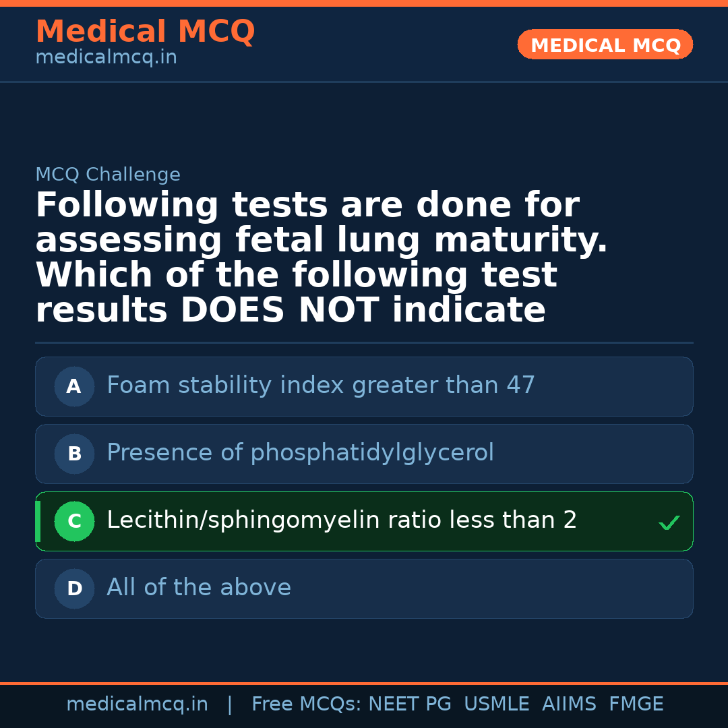Click the "Free MCQs:" footer label
Image resolution: width=728 pixels, height=728 pixels.
(x=307, y=704)
